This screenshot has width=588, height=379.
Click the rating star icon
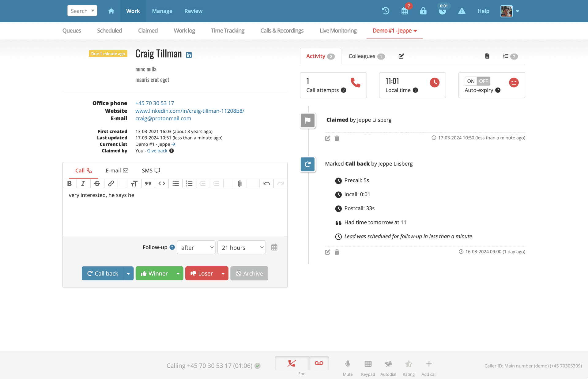tap(409, 364)
